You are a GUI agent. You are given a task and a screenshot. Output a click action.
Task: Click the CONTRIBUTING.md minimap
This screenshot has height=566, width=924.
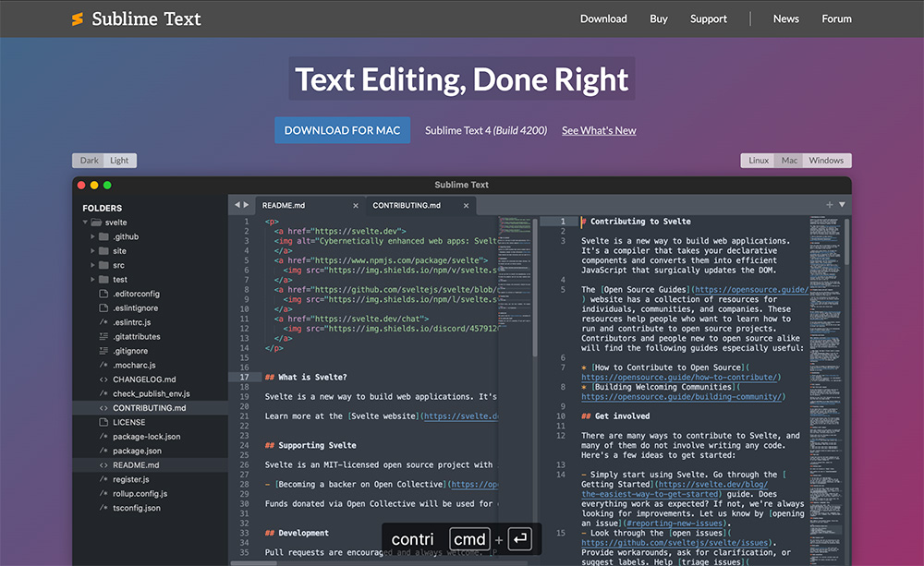[x=825, y=391]
